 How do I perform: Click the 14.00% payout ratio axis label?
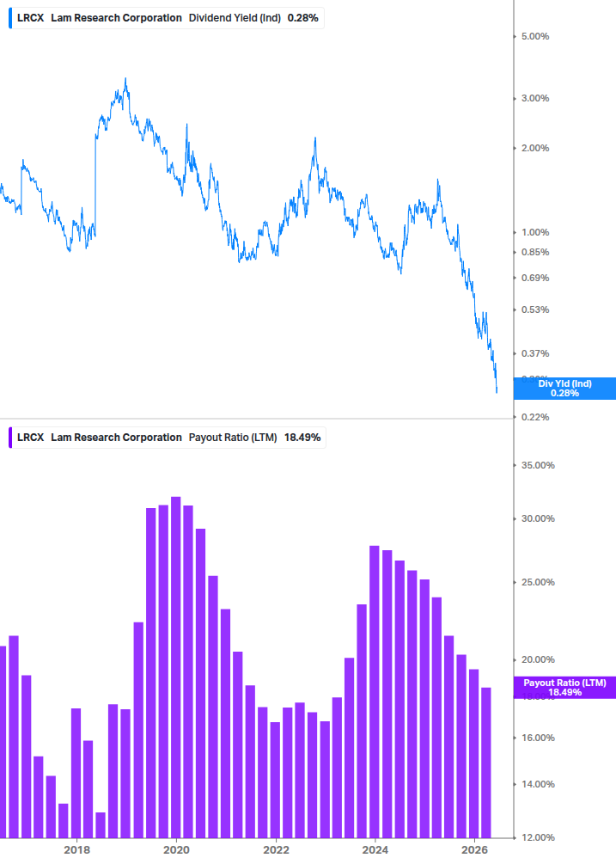[x=538, y=784]
